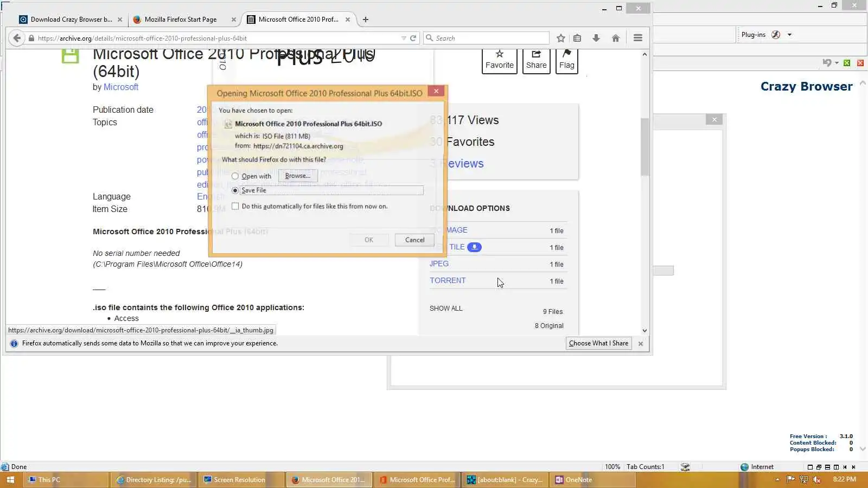The width and height of the screenshot is (868, 488).
Task: Flag this archive item
Action: click(x=567, y=60)
